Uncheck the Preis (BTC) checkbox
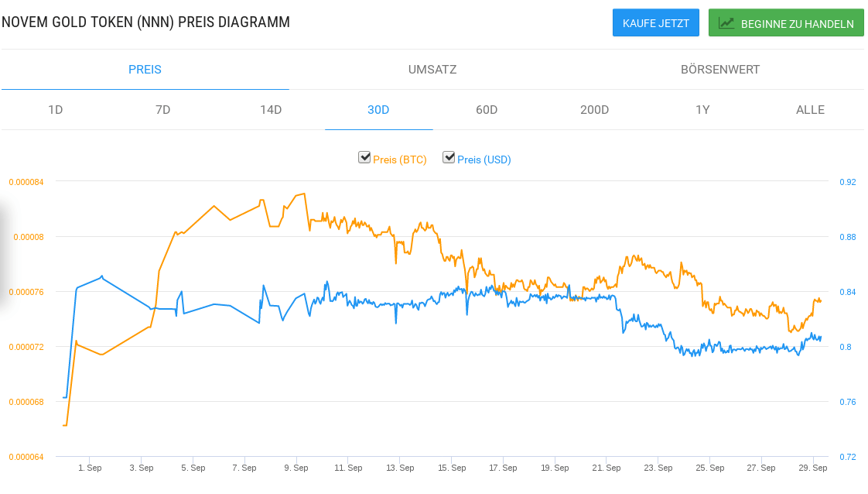This screenshot has width=868, height=494. (364, 158)
